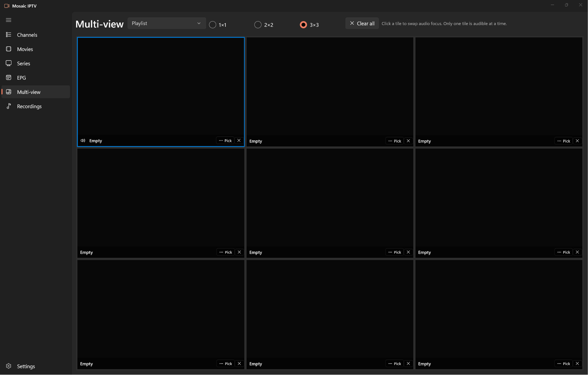Clear the top-left tile with its X
Viewport: 588px width, 375px height.
tap(239, 141)
